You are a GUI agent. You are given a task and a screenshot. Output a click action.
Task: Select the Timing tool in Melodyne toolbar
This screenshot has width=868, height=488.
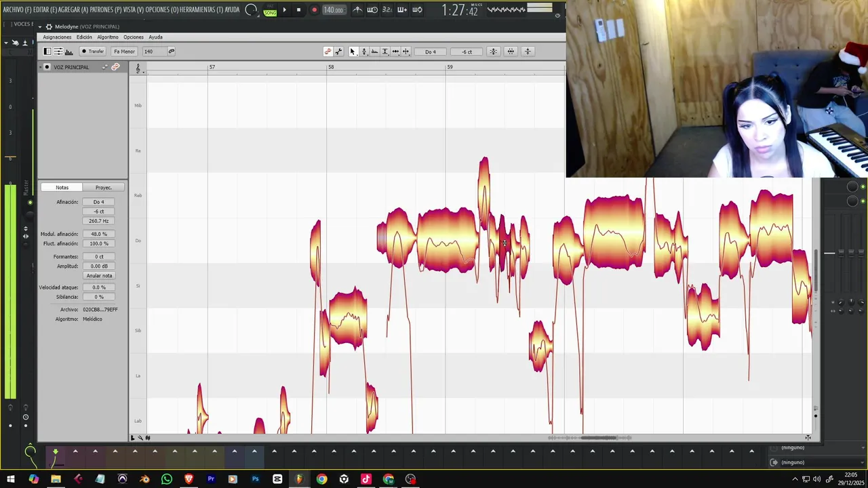pyautogui.click(x=395, y=52)
